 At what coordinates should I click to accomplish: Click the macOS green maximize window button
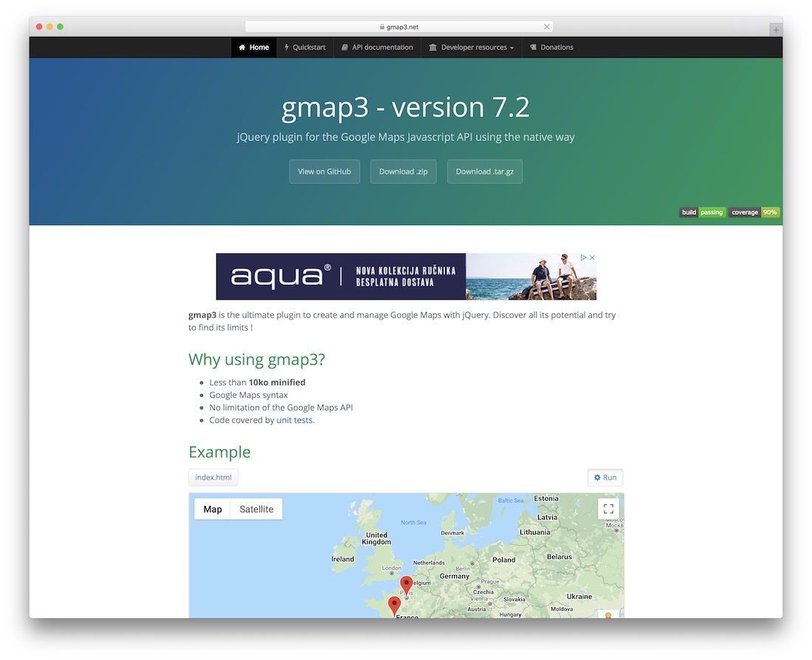point(60,27)
